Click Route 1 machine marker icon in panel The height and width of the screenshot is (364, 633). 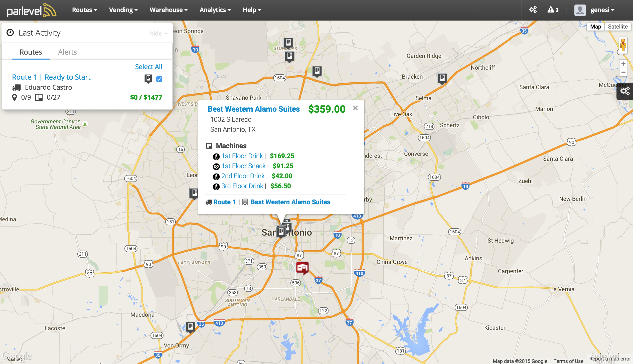coord(148,79)
